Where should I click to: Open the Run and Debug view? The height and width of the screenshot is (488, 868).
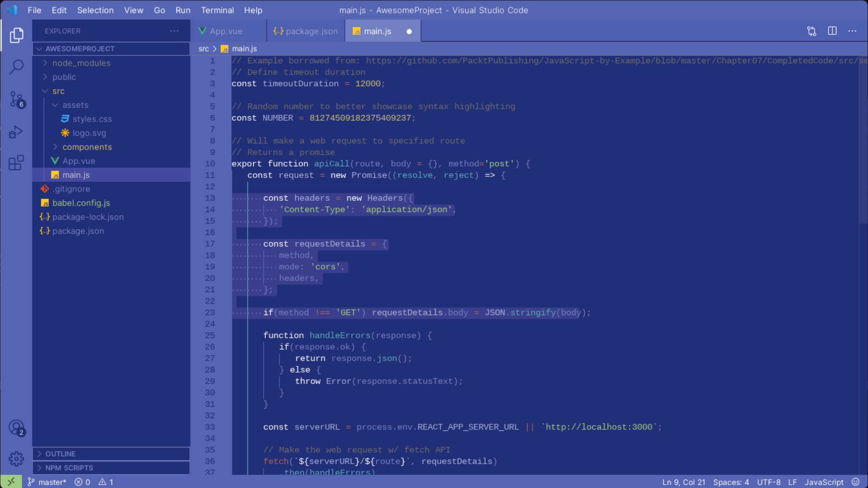click(16, 132)
